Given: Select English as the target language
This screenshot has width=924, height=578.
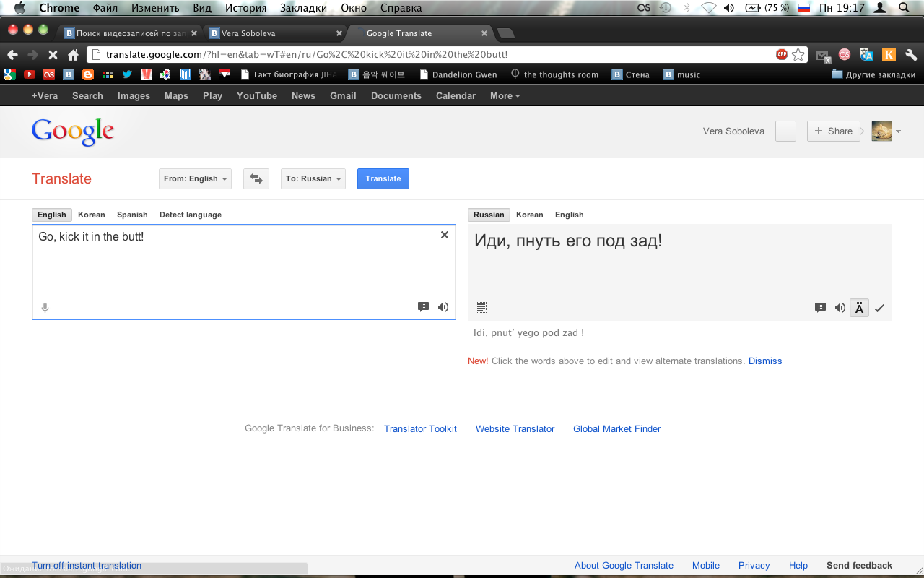Looking at the screenshot, I should click(570, 215).
